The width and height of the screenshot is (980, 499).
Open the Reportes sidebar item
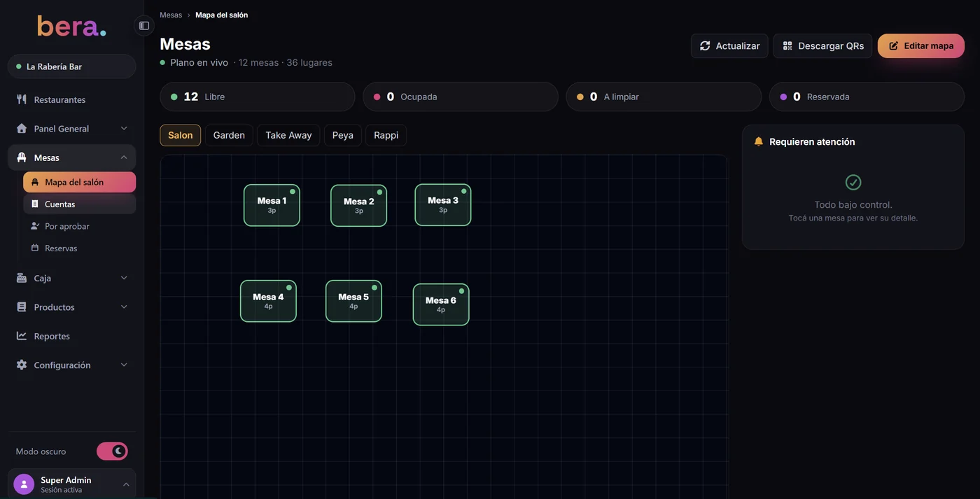click(x=72, y=336)
